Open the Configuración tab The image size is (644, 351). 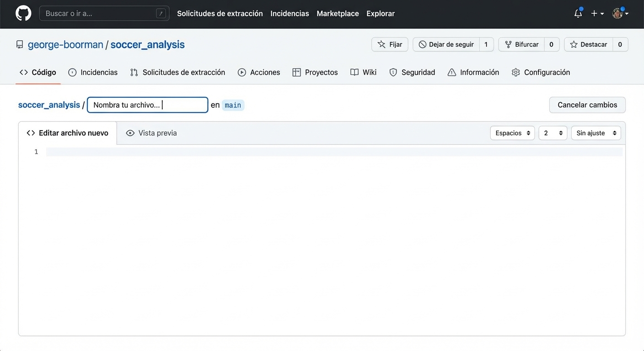tap(541, 72)
